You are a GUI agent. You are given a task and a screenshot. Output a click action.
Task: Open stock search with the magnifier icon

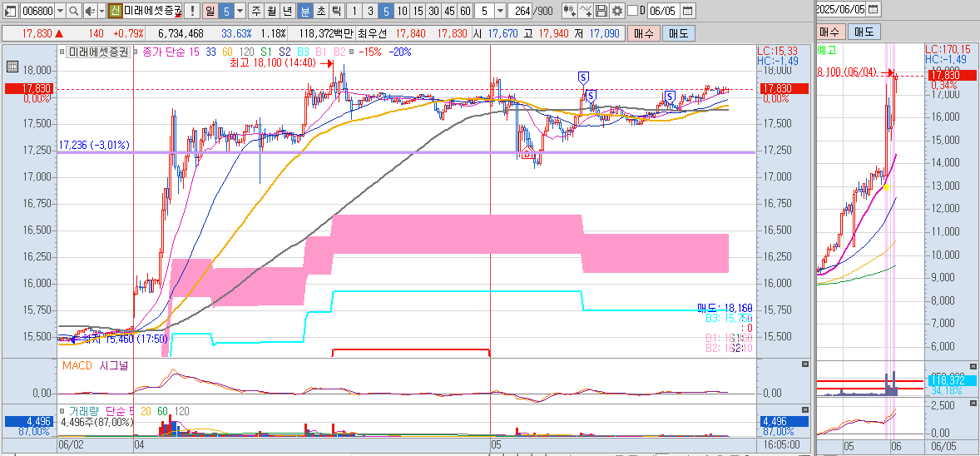[x=74, y=11]
